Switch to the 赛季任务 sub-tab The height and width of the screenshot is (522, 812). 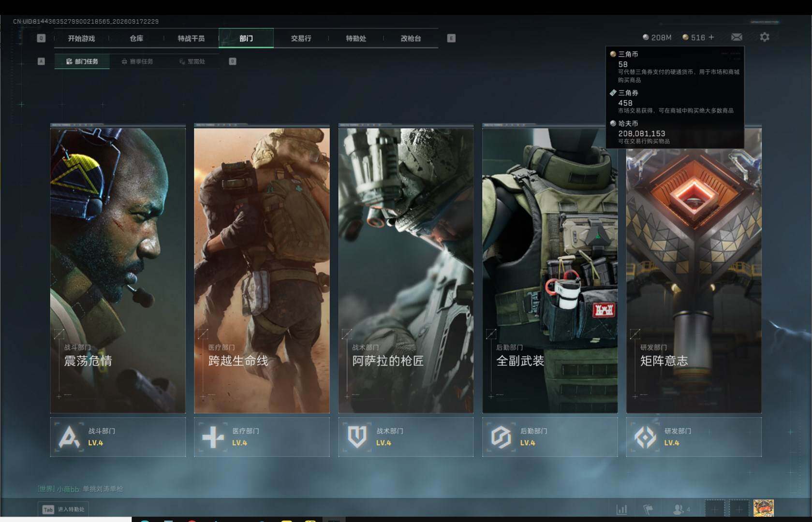coord(137,61)
